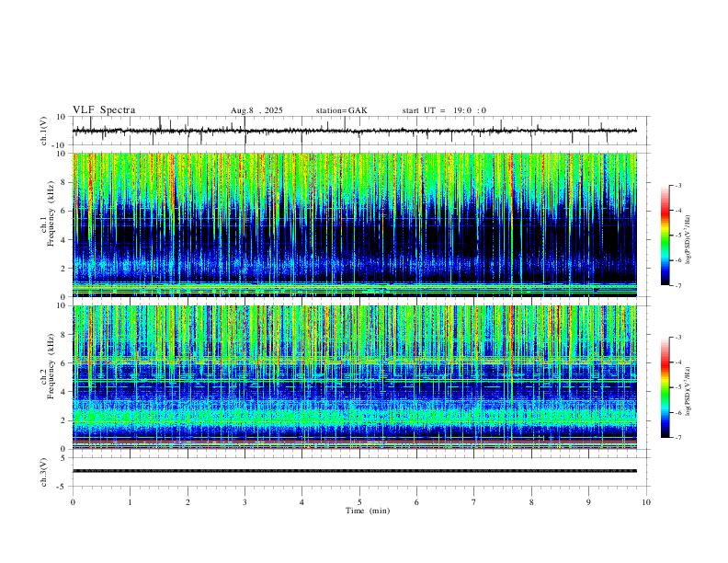
Task: Click the upper color bar's log(PSD) label
Action: click(688, 240)
